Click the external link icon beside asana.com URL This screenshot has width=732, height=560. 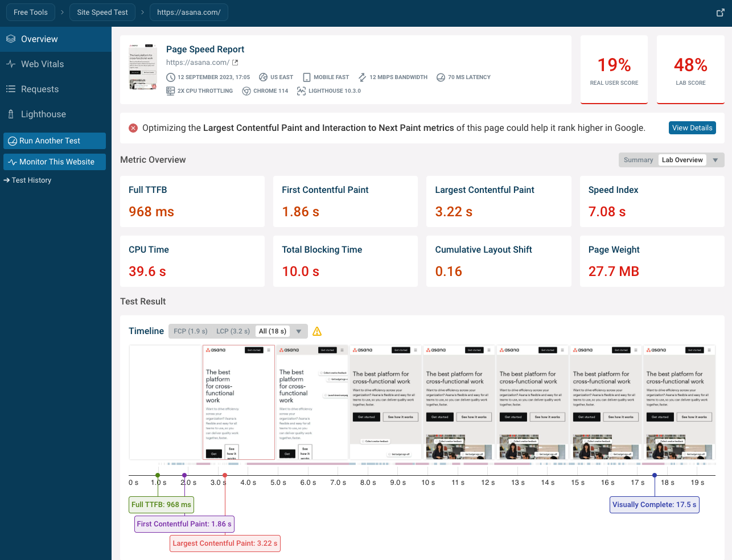[235, 63]
